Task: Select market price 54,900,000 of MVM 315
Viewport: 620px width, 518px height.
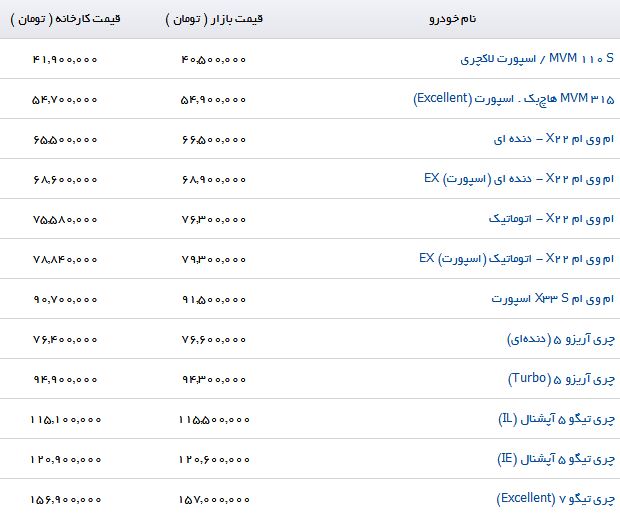Action: tap(214, 99)
